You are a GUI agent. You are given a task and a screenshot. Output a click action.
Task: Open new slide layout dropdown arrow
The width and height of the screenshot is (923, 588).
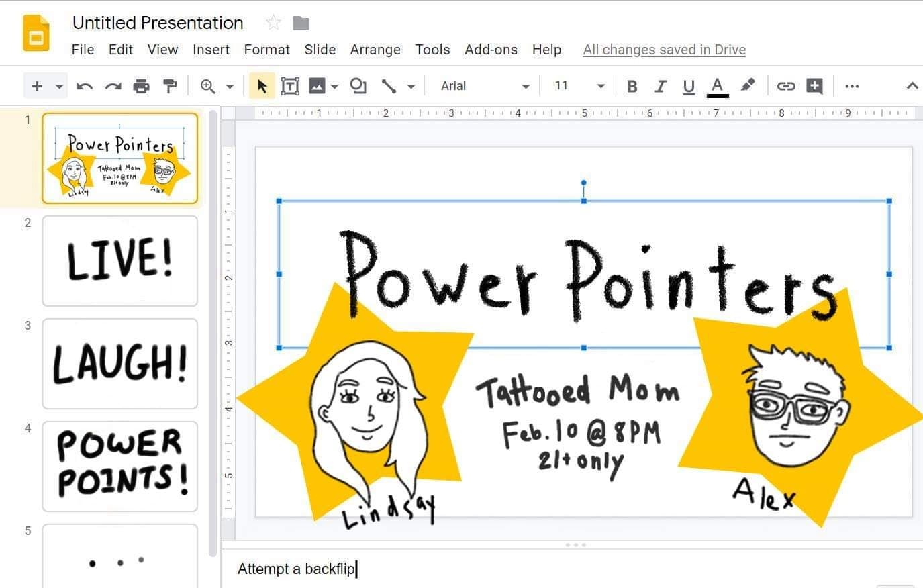pyautogui.click(x=59, y=87)
